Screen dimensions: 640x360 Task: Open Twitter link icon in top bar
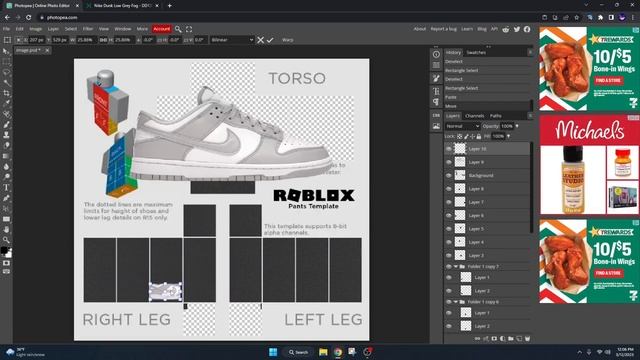click(x=517, y=29)
